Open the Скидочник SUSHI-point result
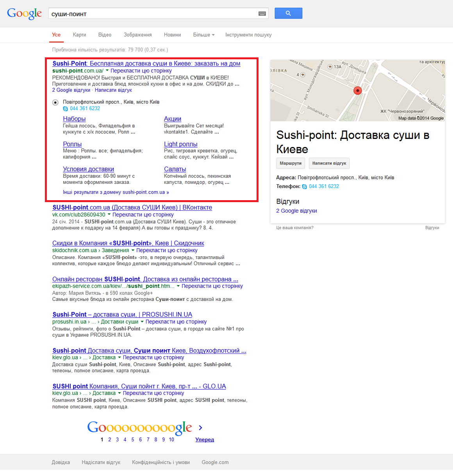Viewport: 453px width, 476px height. pyautogui.click(x=128, y=243)
